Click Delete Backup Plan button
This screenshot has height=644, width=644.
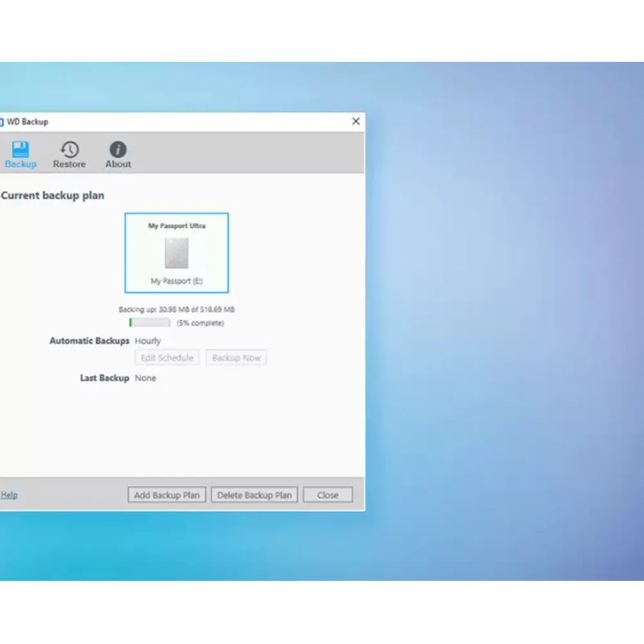[x=254, y=495]
